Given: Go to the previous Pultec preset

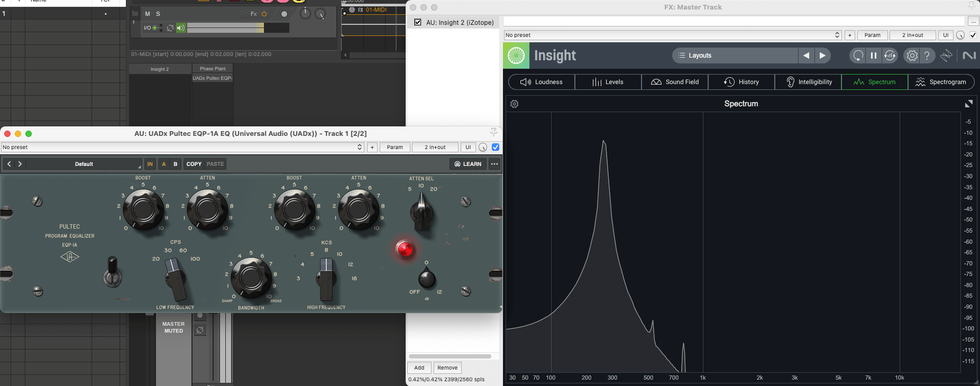Looking at the screenshot, I should click(x=9, y=164).
